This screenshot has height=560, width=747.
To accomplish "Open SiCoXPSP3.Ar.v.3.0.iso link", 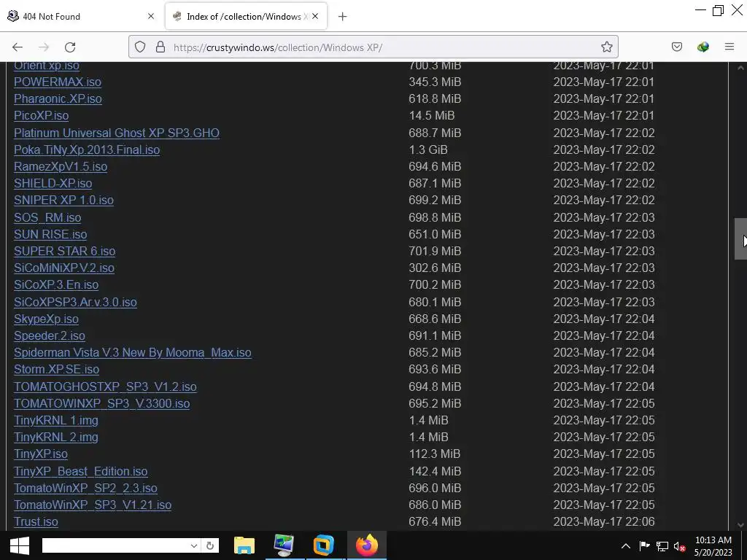I will click(75, 302).
